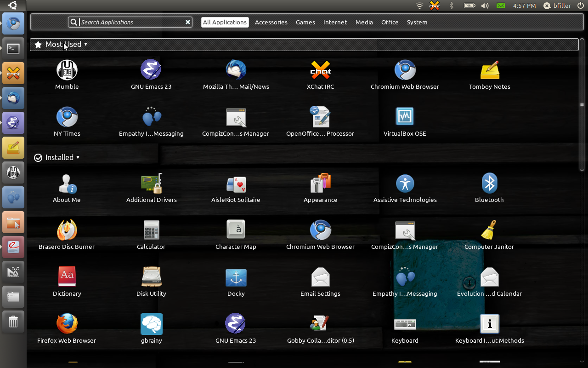The image size is (588, 368).
Task: Open Docky application
Action: pyautogui.click(x=236, y=277)
